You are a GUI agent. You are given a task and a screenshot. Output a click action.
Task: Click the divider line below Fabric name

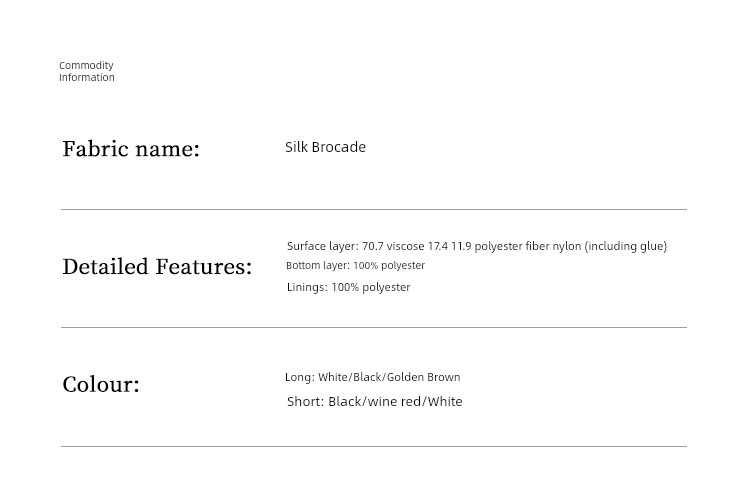point(374,209)
